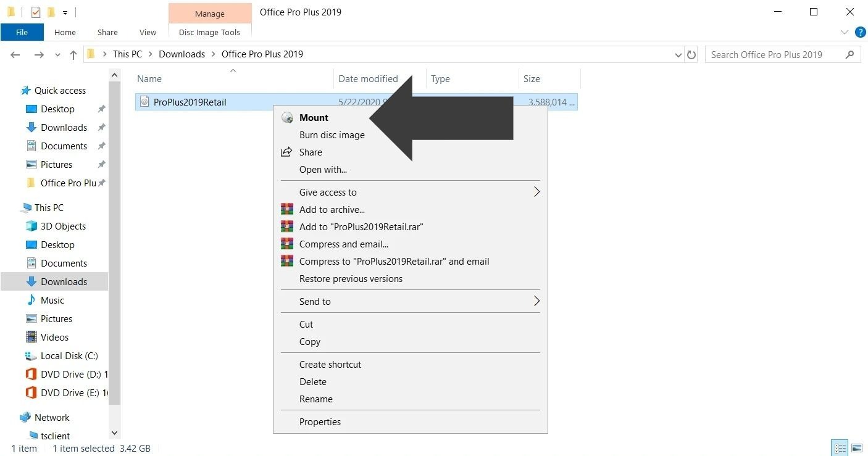Click the WinRAR icon beside Compress and email...
Screen dimensions: 868x456
click(x=287, y=244)
